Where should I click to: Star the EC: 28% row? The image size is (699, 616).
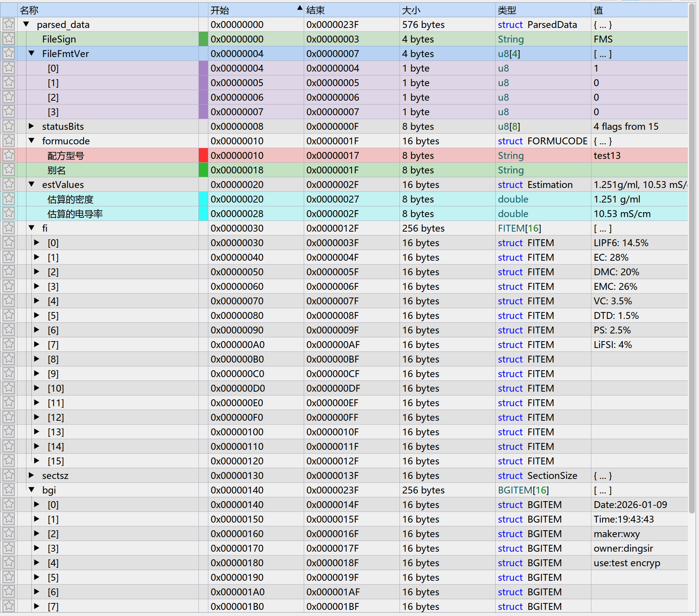[9, 257]
